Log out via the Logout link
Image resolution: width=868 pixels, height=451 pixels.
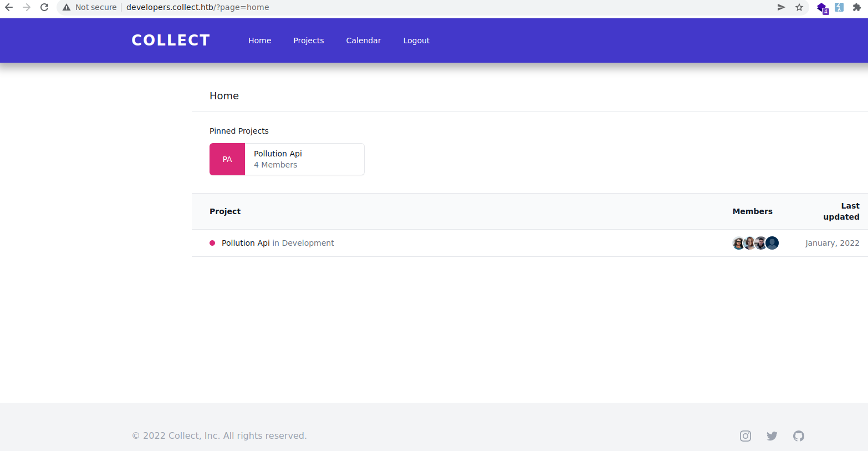tap(416, 40)
